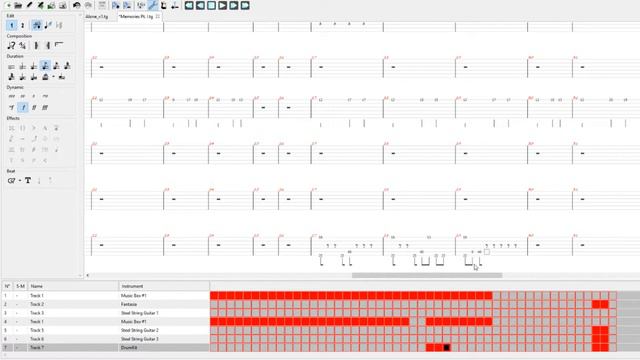Click the Steel String Guitar 2 cell
The width and height of the screenshot is (640, 360).
[164, 330]
